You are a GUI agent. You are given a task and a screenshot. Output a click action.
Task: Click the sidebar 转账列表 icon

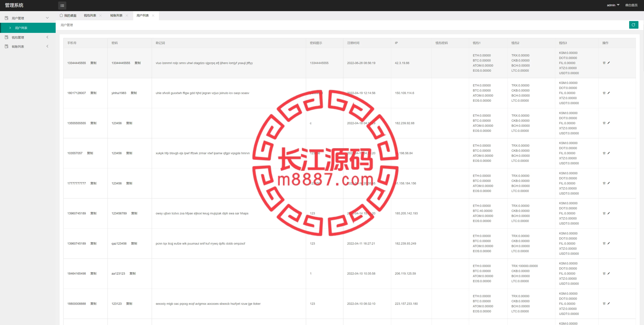pos(7,47)
